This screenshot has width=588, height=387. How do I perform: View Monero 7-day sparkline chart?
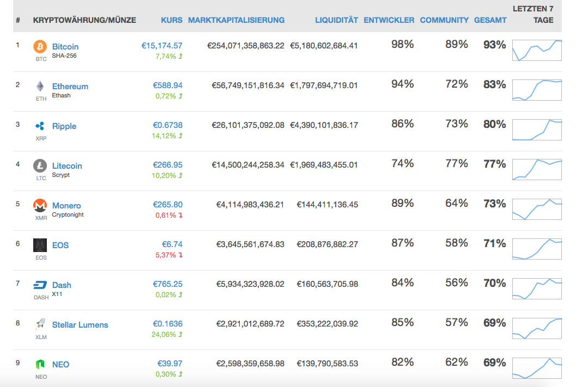coord(537,209)
